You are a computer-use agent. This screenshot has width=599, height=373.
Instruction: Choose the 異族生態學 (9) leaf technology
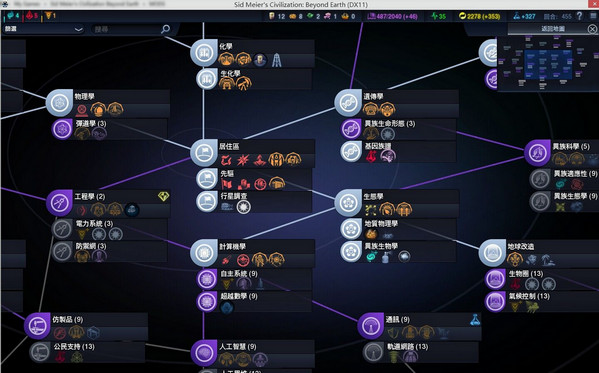pyautogui.click(x=564, y=202)
